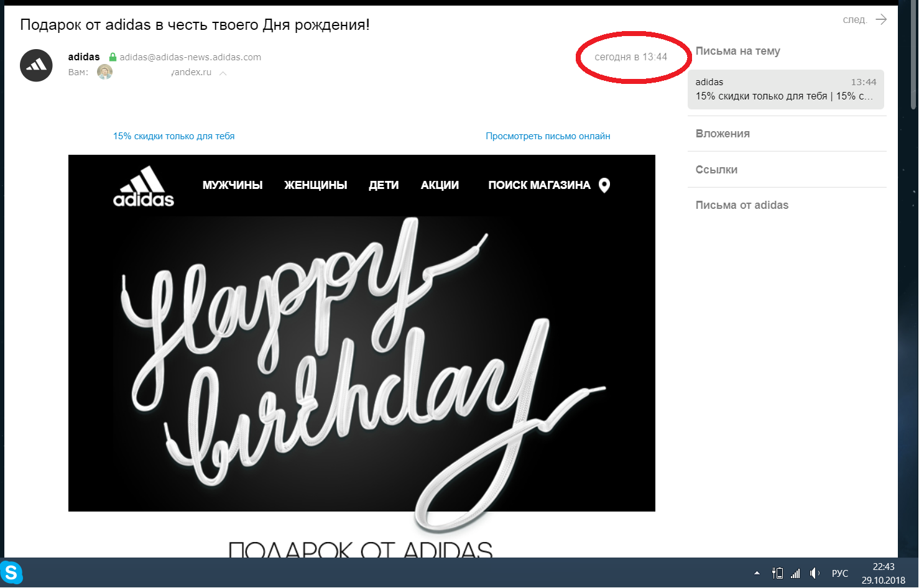
Task: Click the volume speaker tray icon
Action: tap(814, 573)
